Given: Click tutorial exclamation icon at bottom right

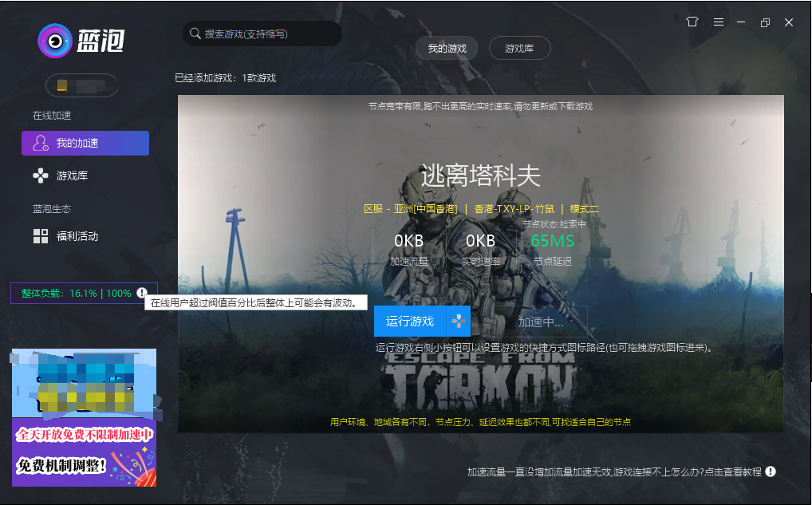Looking at the screenshot, I should click(x=771, y=471).
